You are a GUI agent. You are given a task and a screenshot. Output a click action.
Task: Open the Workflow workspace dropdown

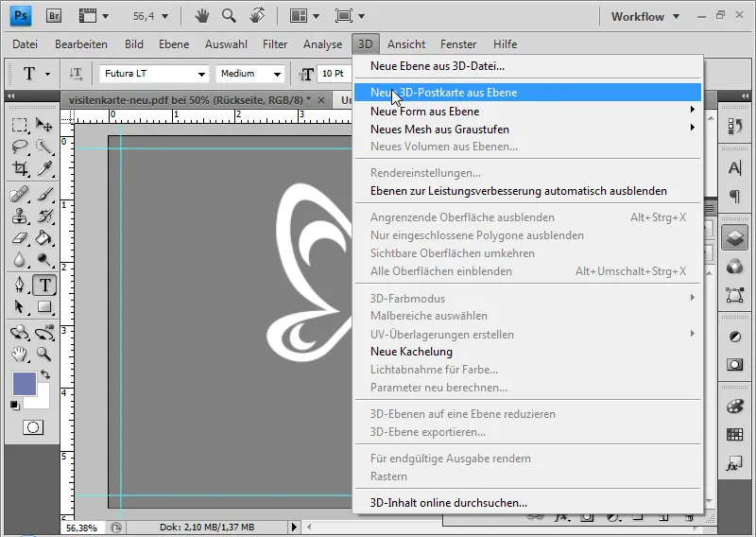645,16
